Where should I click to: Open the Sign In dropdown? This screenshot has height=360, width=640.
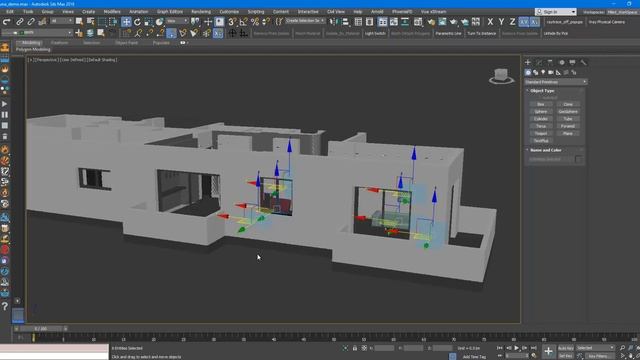[556, 12]
